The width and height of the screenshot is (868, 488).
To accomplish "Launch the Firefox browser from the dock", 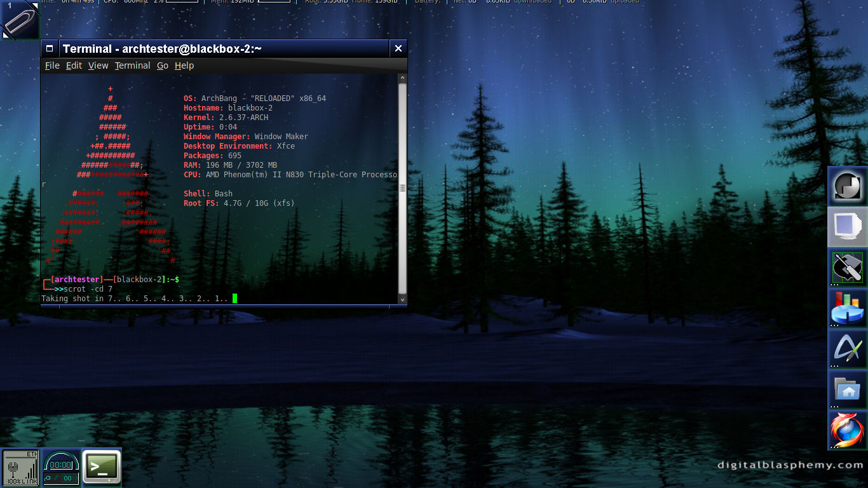I will point(848,430).
